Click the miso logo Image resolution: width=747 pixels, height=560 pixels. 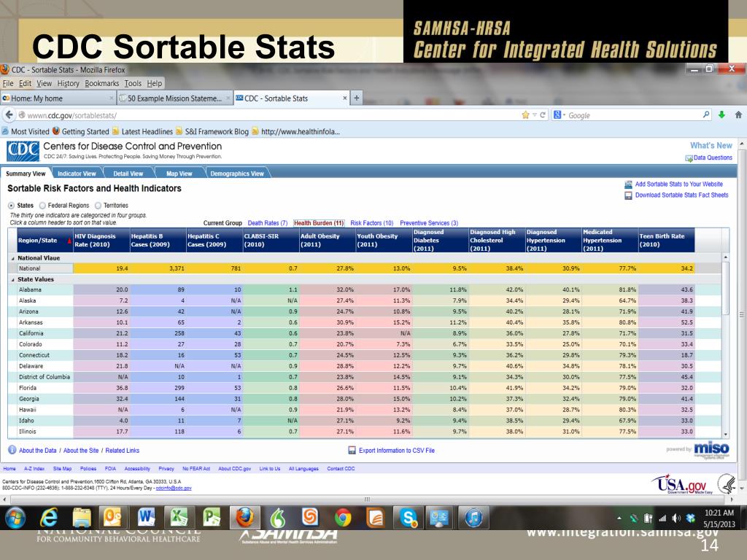tap(711, 448)
